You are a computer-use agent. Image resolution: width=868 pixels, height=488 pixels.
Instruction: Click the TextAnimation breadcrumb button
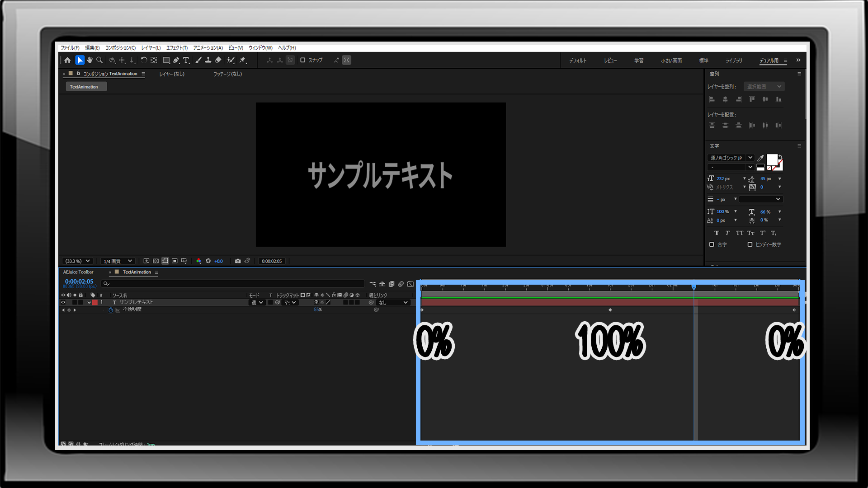click(86, 87)
